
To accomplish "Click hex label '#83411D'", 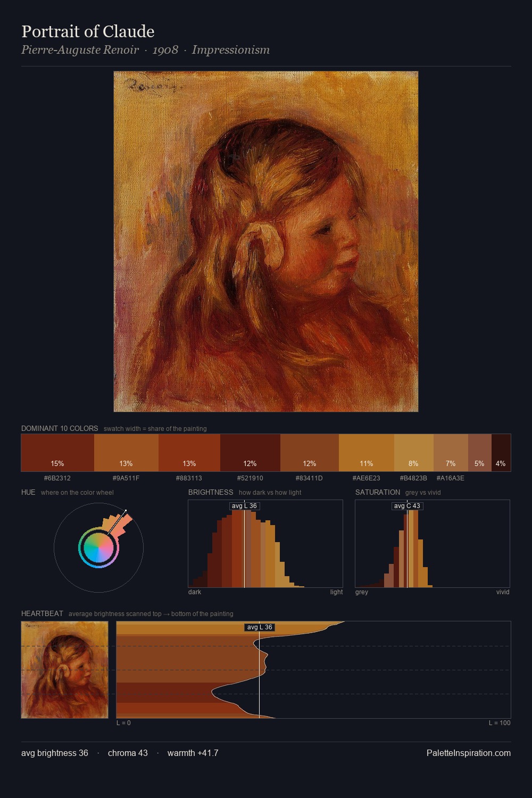I will tap(309, 478).
